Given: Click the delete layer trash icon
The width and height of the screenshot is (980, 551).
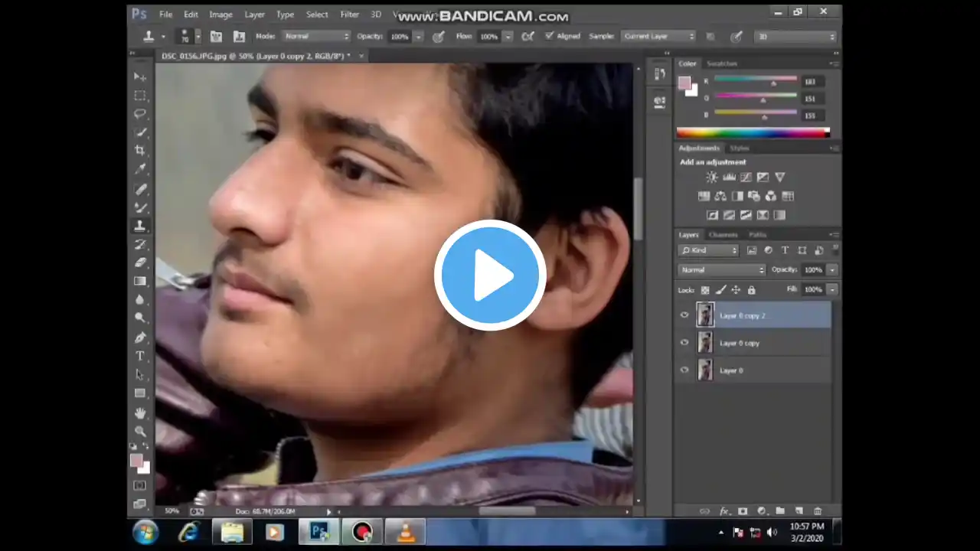Looking at the screenshot, I should (x=817, y=510).
